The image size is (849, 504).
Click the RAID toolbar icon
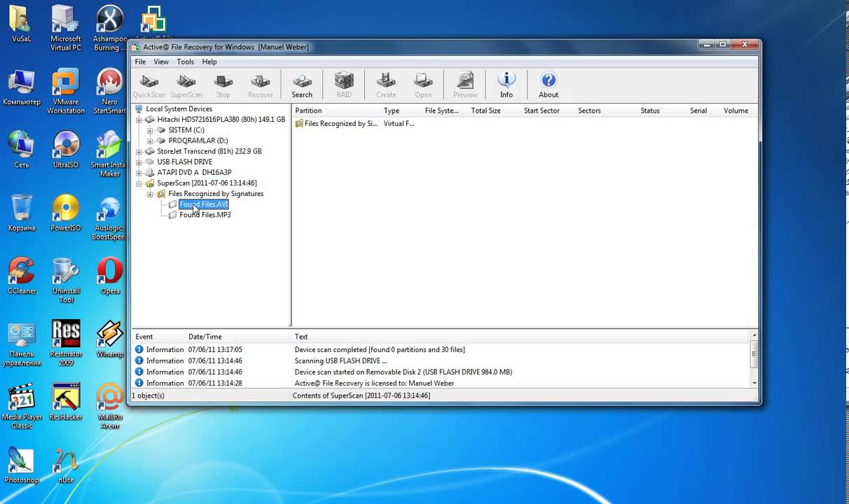pos(344,85)
